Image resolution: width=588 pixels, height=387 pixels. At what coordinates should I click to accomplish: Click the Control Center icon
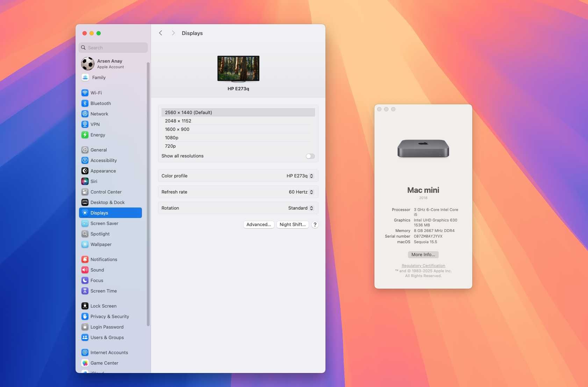(x=85, y=192)
